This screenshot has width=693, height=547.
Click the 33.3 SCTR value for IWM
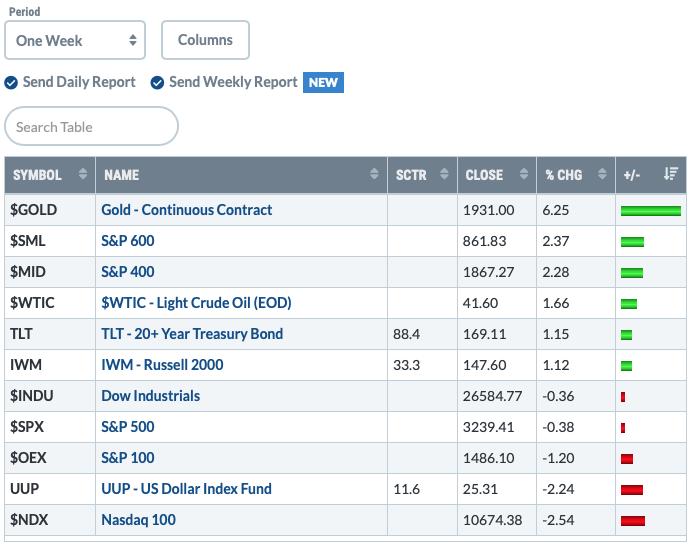coord(406,365)
